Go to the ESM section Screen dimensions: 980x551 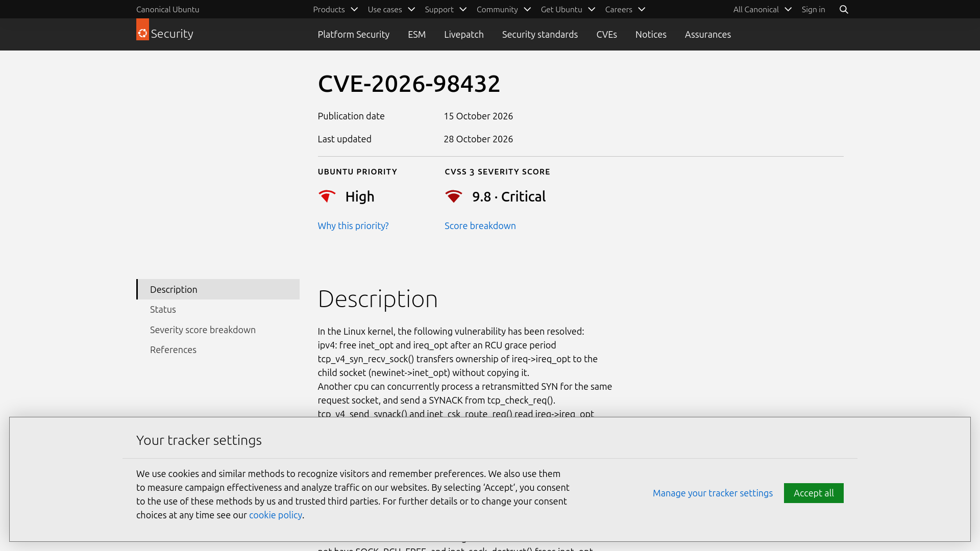(x=416, y=34)
